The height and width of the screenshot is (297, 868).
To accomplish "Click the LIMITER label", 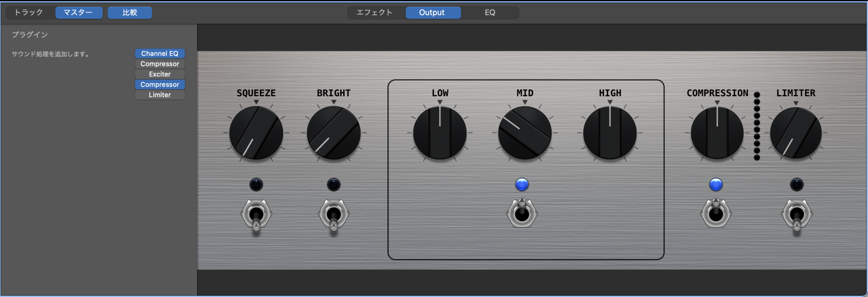I will (x=796, y=93).
